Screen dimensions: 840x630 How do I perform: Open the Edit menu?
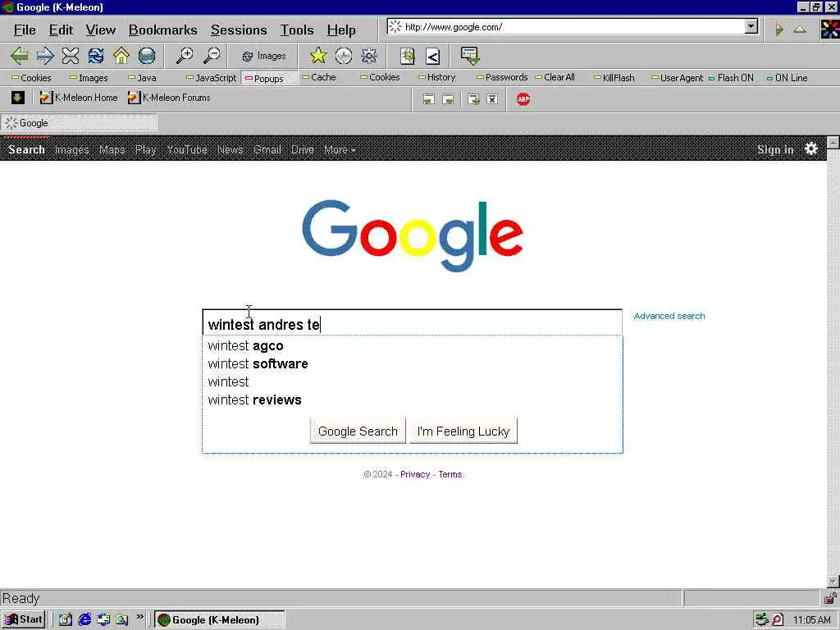point(61,30)
